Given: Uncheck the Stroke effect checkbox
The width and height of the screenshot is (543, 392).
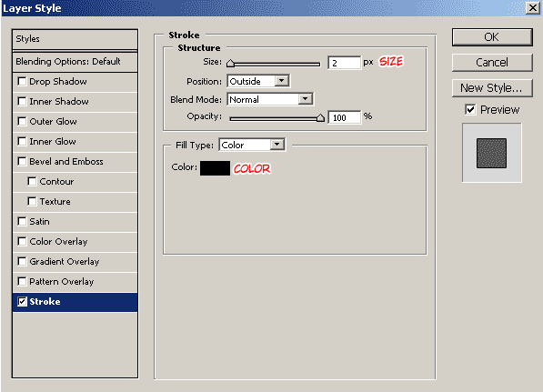Looking at the screenshot, I should pos(22,302).
